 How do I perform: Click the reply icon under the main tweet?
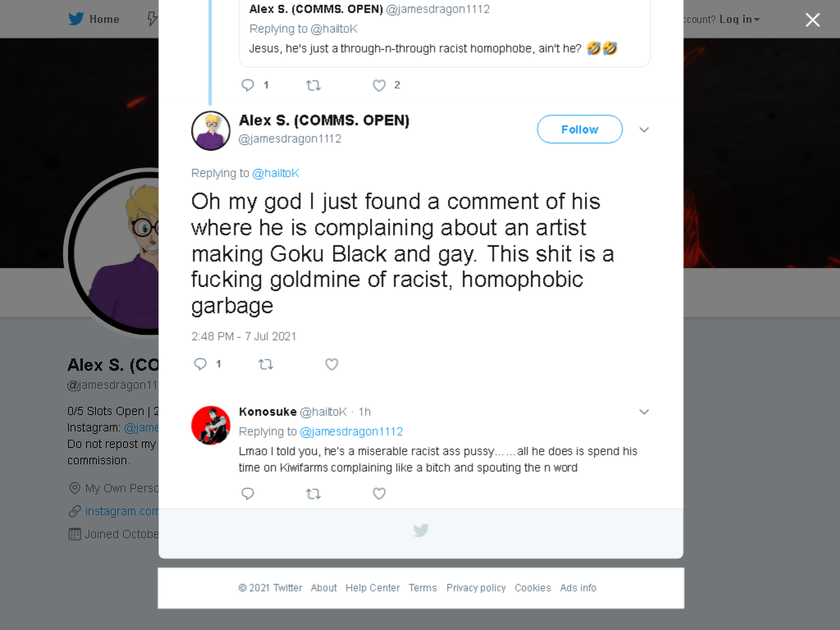[x=200, y=364]
